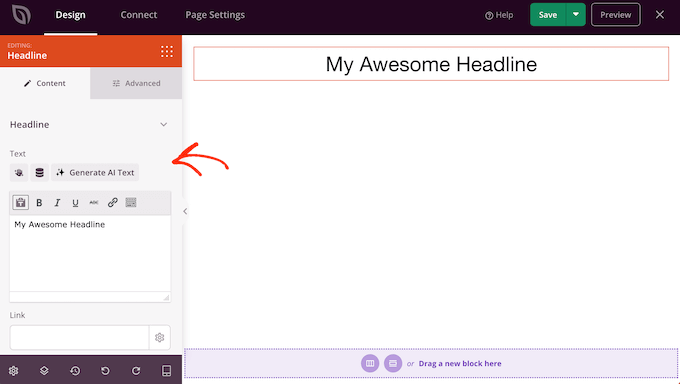Select the My Awesome Headline block on canvas
Image resolution: width=680 pixels, height=384 pixels.
tap(431, 64)
